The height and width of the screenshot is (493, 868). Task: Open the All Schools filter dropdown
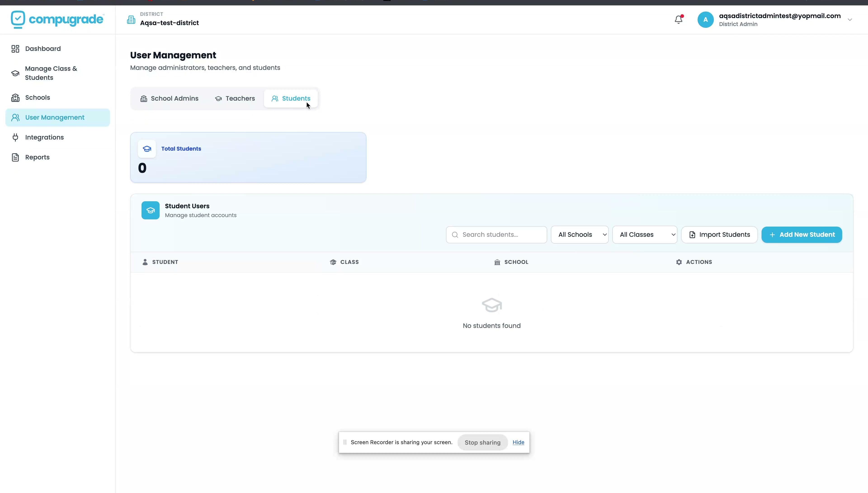coord(580,235)
